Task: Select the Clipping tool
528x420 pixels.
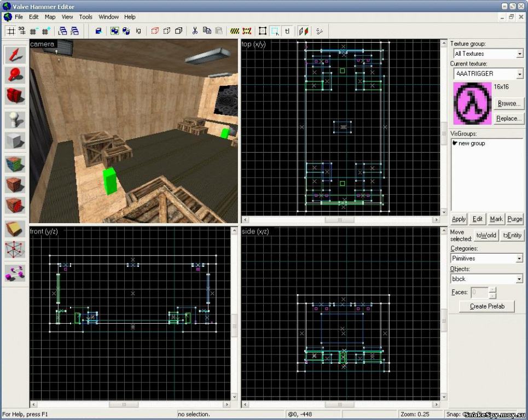Action: pos(15,228)
